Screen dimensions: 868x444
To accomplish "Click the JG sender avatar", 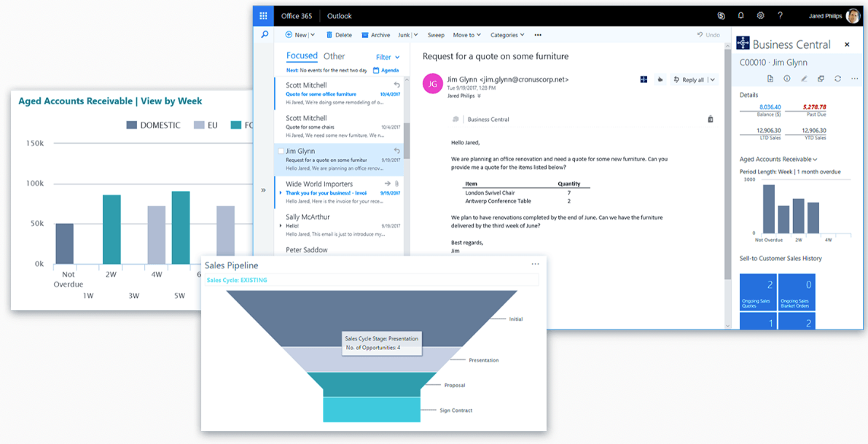I will tap(432, 83).
